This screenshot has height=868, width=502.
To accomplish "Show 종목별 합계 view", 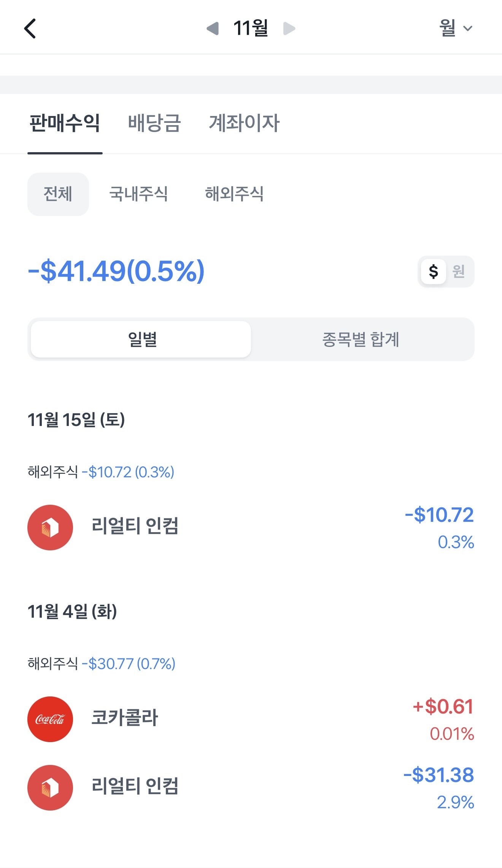I will [361, 339].
